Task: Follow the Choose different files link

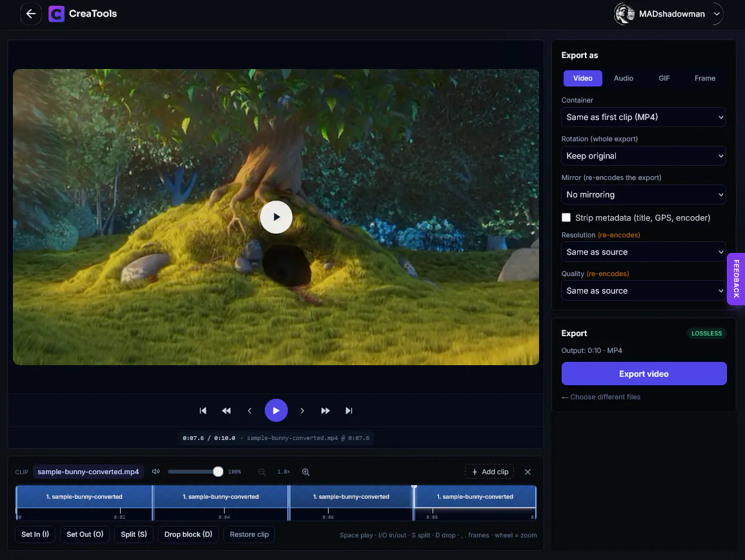Action: 601,397
